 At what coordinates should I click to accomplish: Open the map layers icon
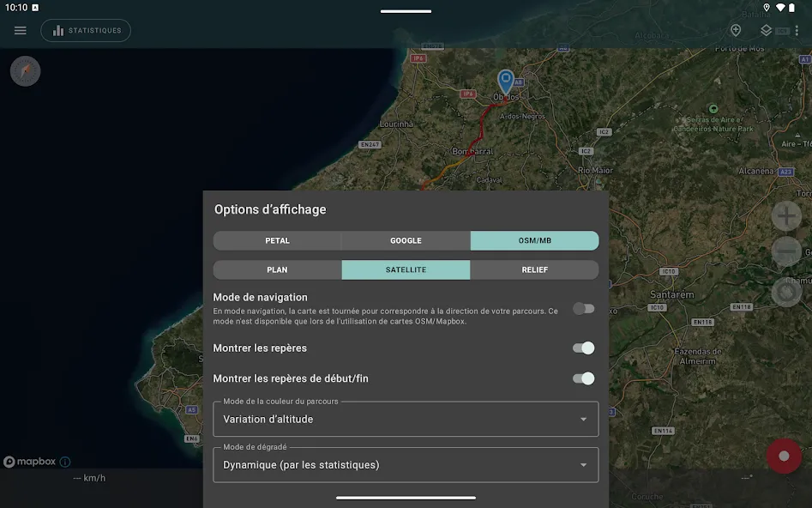pos(766,31)
